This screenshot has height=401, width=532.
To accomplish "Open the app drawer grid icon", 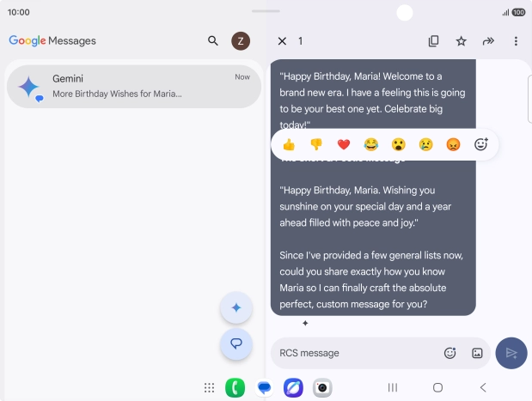I will [x=210, y=388].
